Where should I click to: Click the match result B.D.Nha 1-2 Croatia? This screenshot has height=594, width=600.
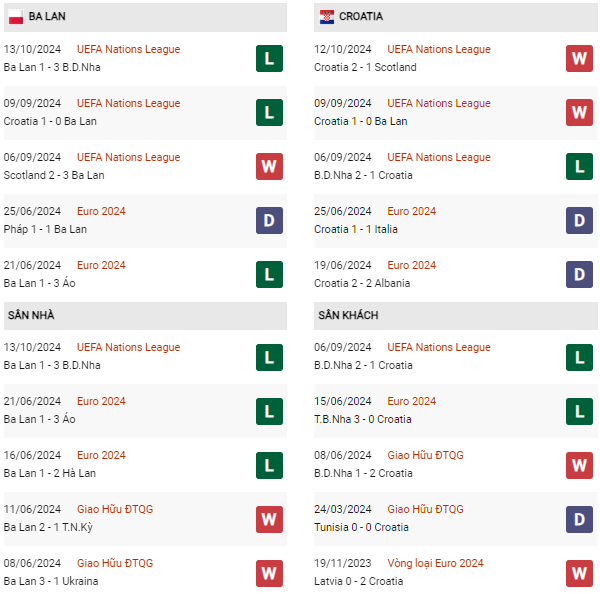363,473
